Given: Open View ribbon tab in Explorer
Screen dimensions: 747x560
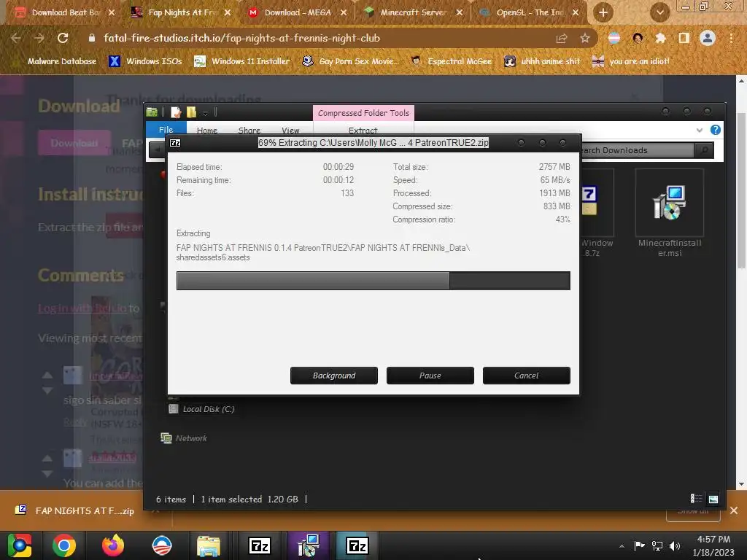Looking at the screenshot, I should click(x=290, y=131).
